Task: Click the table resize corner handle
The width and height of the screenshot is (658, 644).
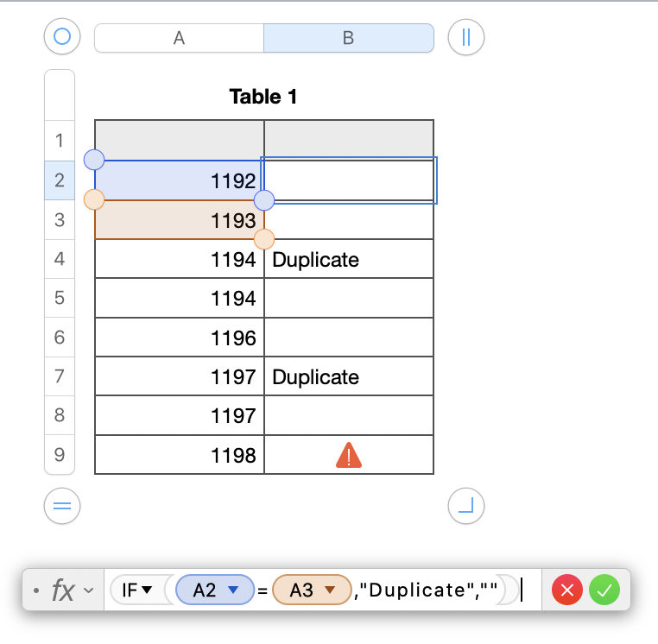Action: pyautogui.click(x=466, y=507)
